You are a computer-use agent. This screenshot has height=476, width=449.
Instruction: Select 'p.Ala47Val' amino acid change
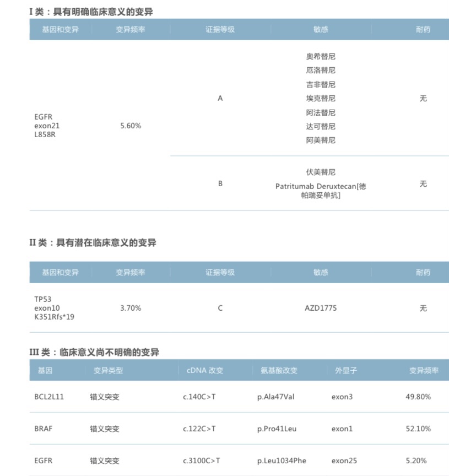tap(275, 397)
